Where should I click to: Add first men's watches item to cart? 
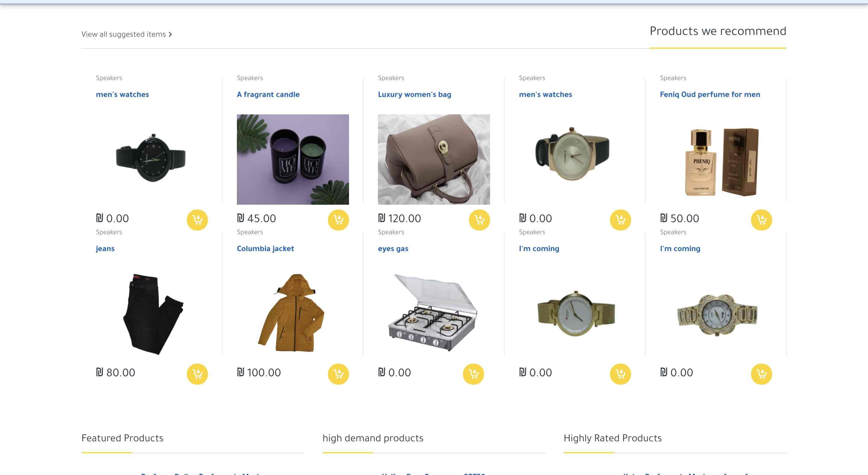tap(197, 220)
